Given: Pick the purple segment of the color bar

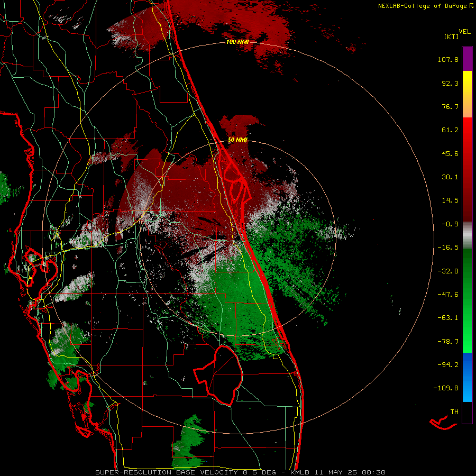Looking at the screenshot, I should coord(467,59).
